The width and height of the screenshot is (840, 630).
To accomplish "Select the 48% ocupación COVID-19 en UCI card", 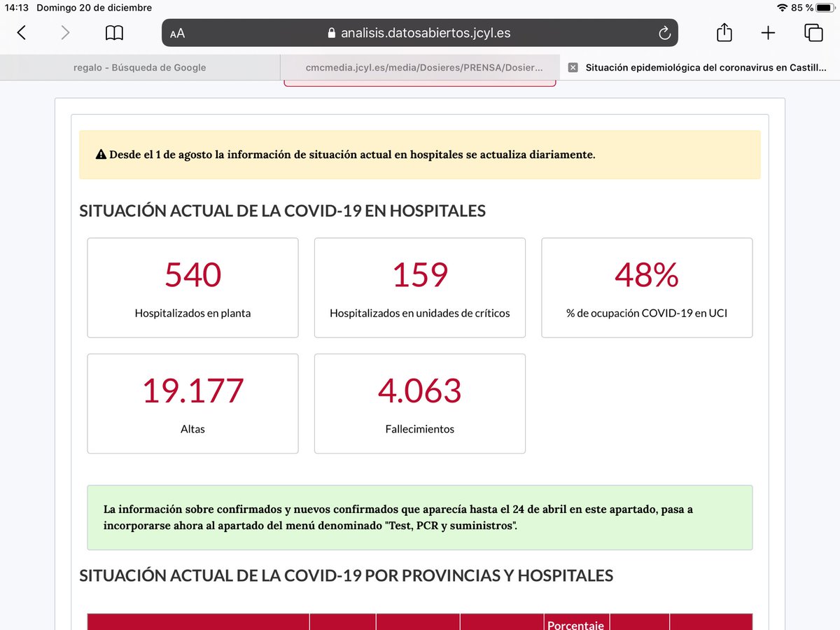I will [647, 288].
